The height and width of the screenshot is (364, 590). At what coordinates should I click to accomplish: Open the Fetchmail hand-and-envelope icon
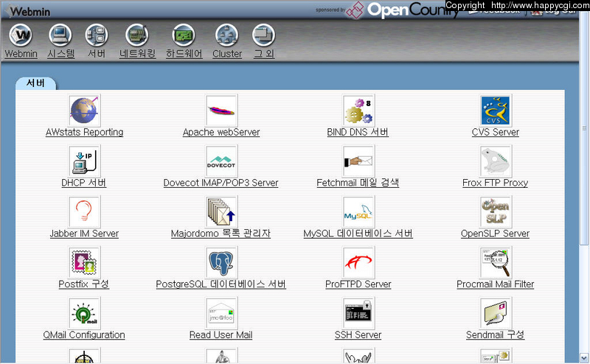[x=358, y=161]
